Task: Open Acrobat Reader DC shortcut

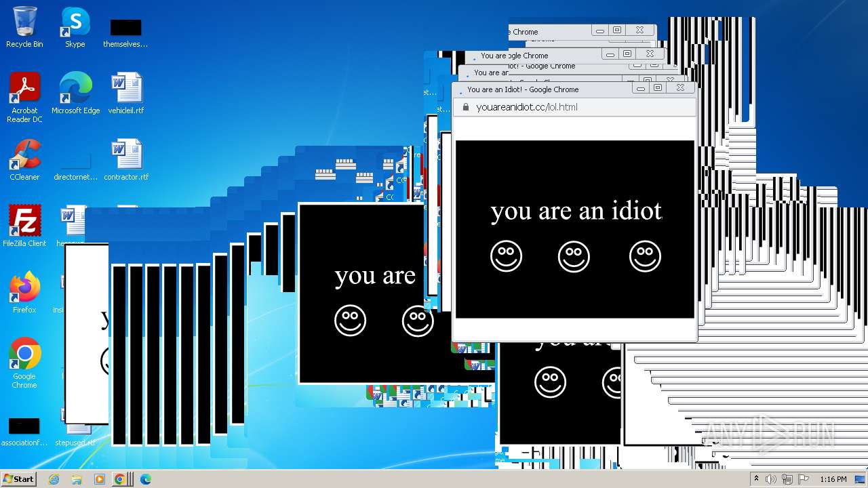Action: click(x=24, y=98)
